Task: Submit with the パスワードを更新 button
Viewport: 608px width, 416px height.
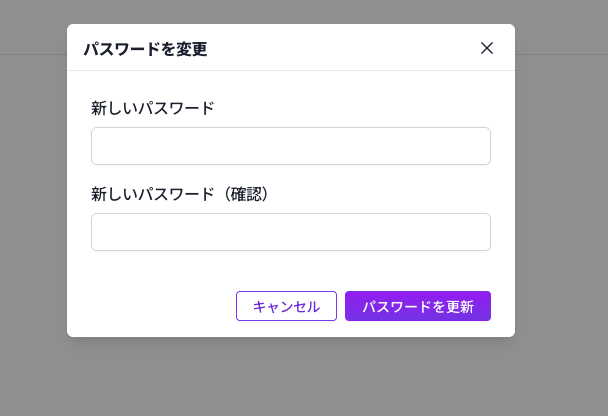Action: (x=417, y=306)
